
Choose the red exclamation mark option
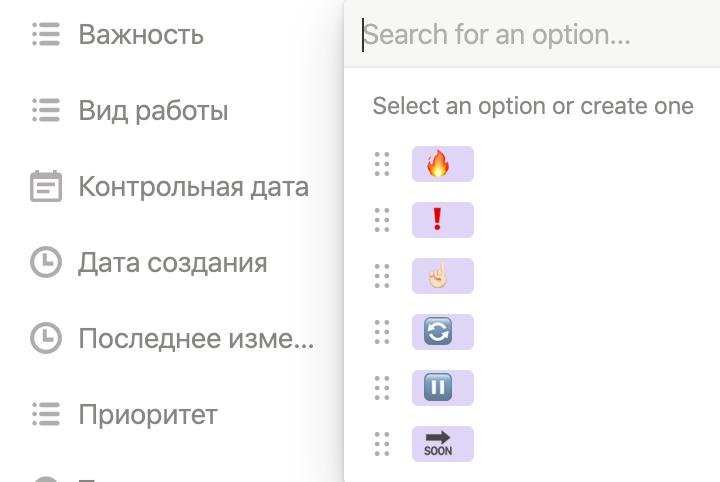click(442, 220)
